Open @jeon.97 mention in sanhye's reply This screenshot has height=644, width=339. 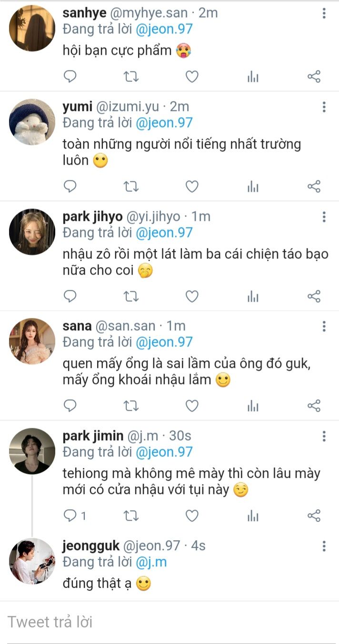(x=164, y=29)
